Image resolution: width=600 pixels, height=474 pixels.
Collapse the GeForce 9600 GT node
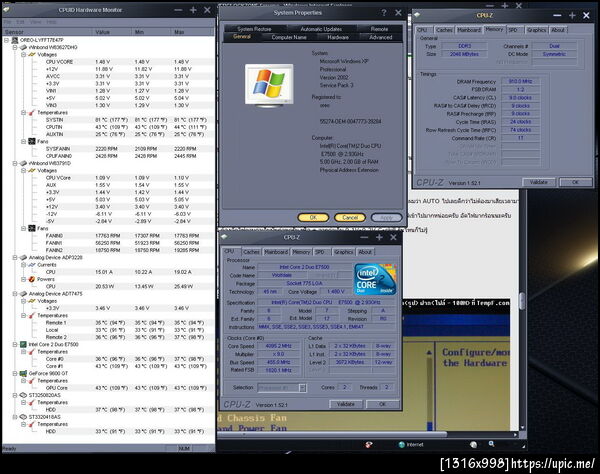pyautogui.click(x=15, y=373)
